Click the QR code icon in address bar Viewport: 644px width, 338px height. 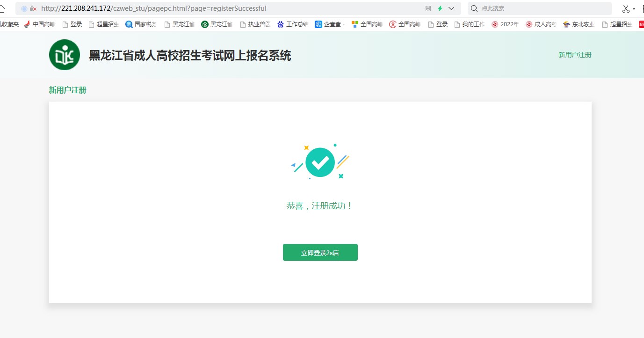(x=428, y=8)
